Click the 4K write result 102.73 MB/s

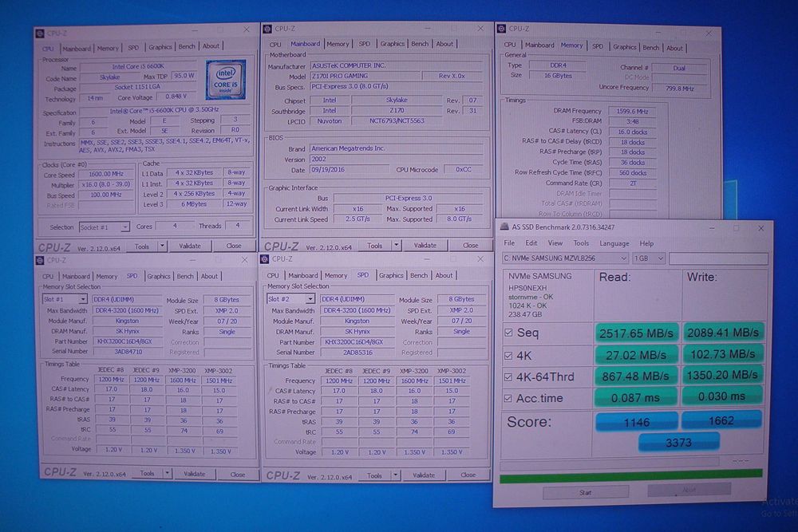[723, 354]
